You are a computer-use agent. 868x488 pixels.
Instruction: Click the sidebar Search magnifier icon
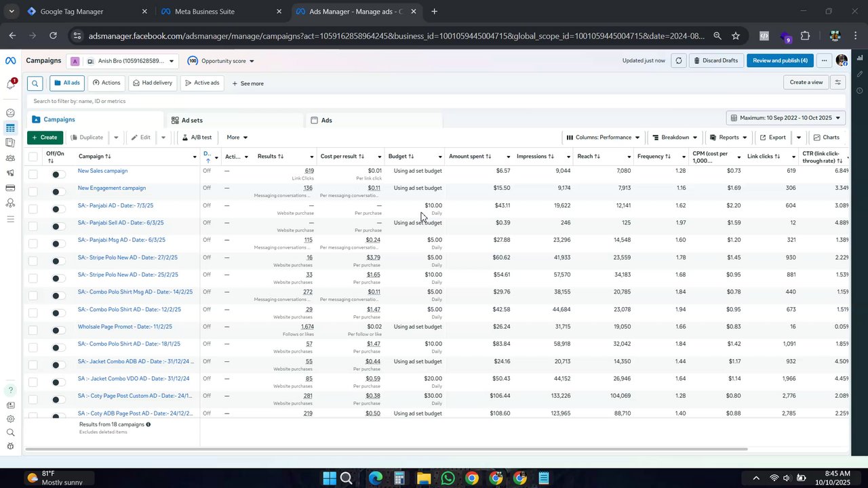point(10,432)
